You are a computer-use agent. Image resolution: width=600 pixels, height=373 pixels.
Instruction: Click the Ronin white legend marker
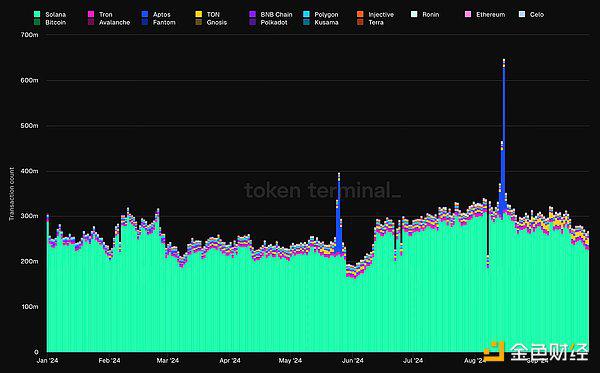click(x=414, y=14)
